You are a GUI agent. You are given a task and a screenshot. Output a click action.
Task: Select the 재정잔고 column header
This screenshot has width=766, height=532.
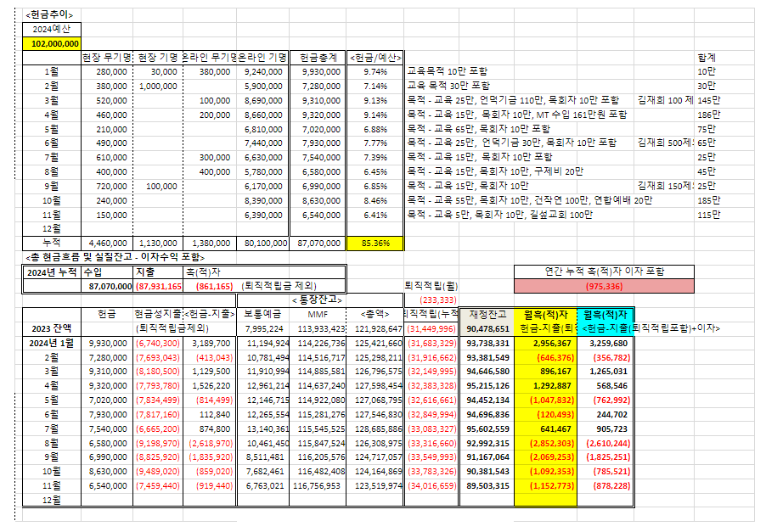click(487, 314)
